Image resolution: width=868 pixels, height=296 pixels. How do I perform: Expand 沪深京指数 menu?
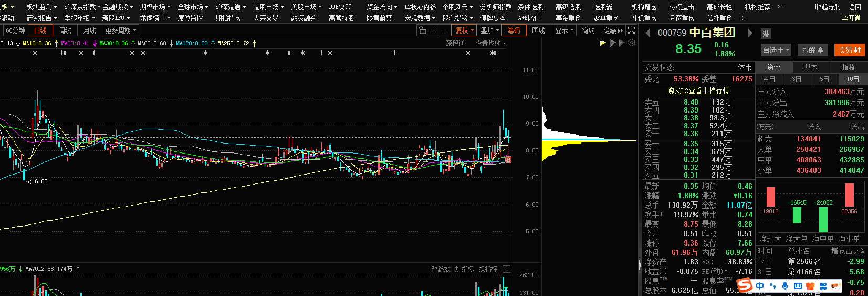click(x=81, y=7)
